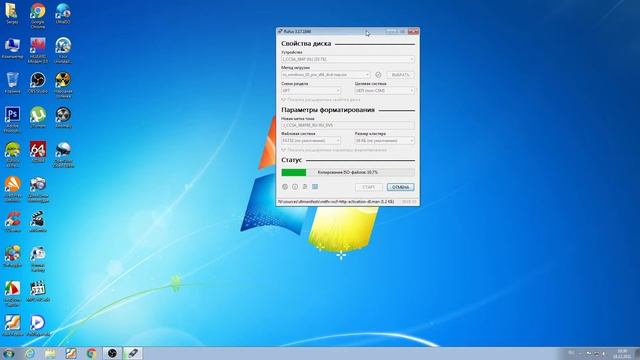The image size is (640, 360).
Task: Open the Windows Start button
Action: coord(9,353)
